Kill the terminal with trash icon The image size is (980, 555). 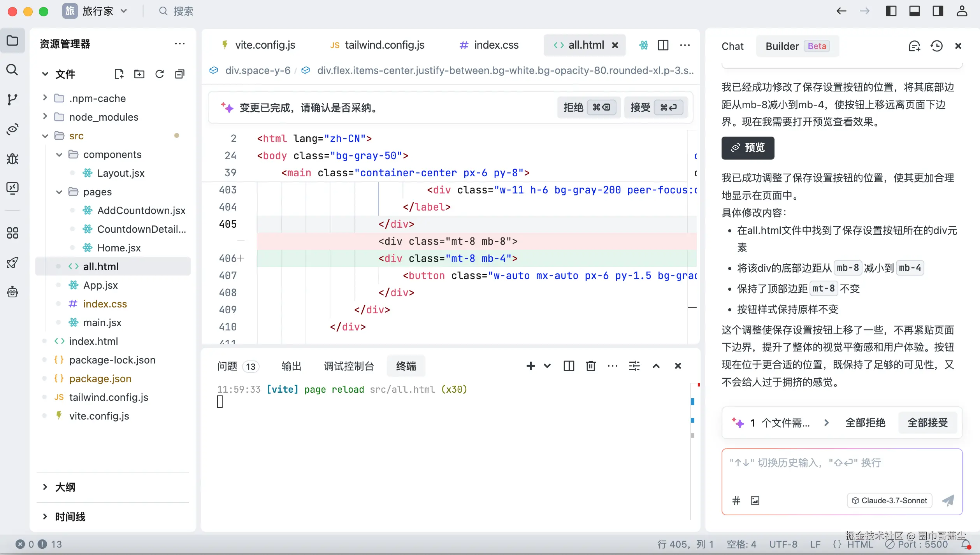[591, 366]
